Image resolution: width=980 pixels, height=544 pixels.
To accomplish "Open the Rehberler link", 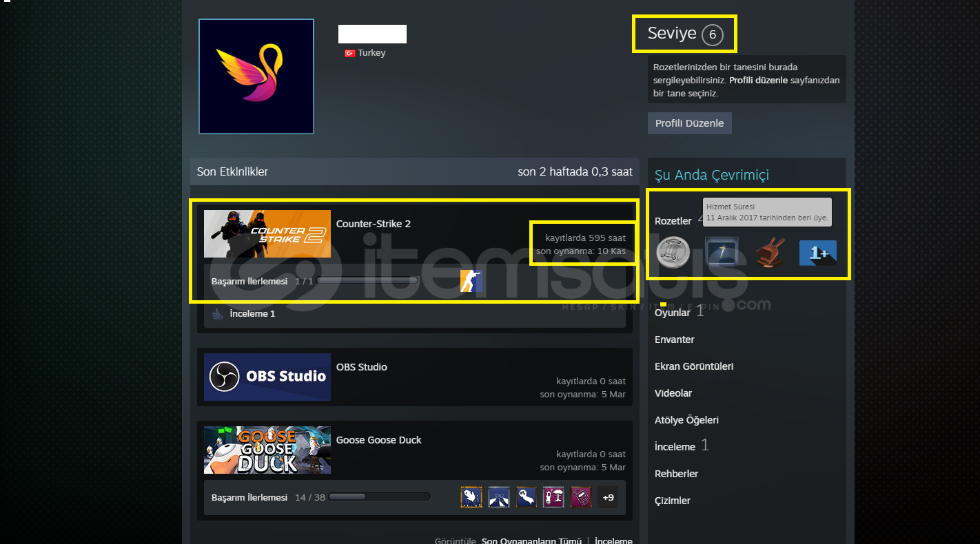I will [x=676, y=474].
